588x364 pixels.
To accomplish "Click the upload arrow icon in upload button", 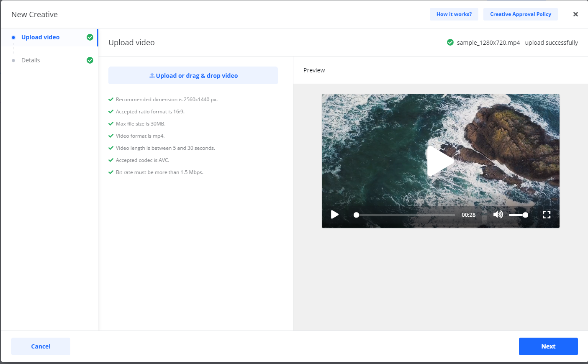I will 152,76.
